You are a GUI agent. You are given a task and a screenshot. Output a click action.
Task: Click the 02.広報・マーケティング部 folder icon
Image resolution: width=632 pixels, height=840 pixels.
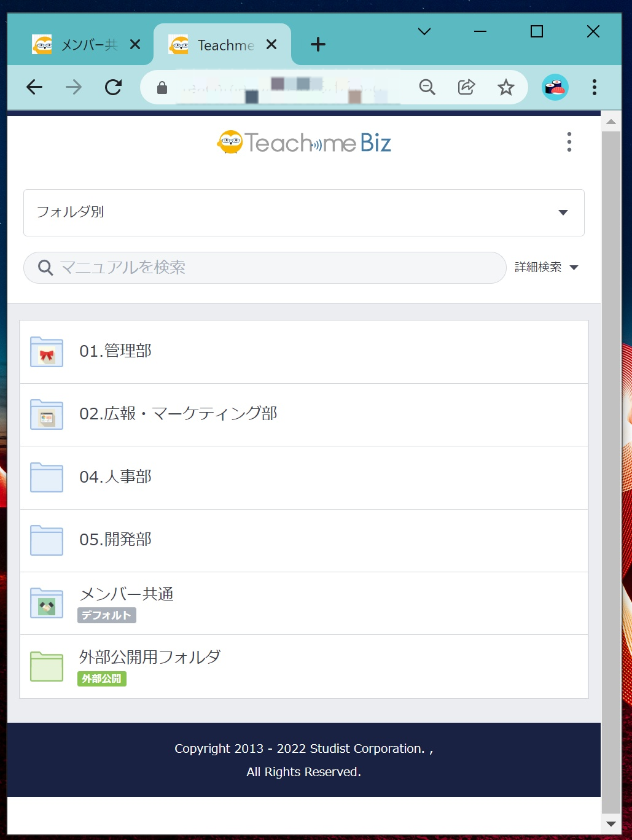pos(47,415)
